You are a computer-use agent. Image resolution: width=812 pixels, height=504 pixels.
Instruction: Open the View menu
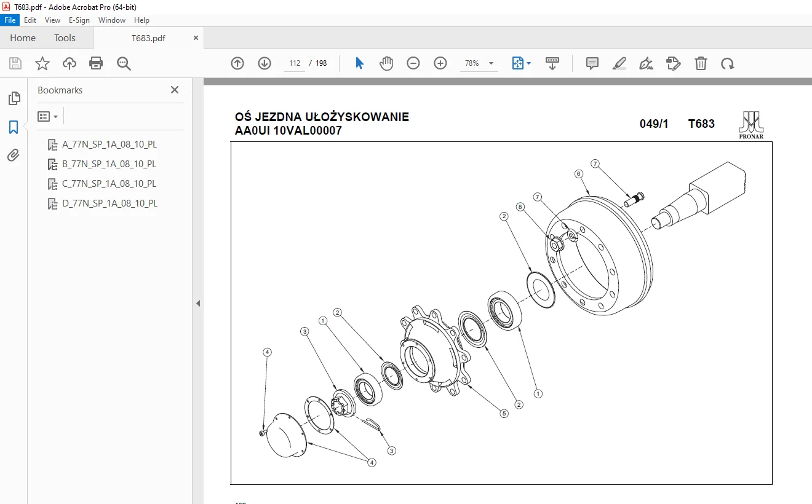(x=52, y=20)
